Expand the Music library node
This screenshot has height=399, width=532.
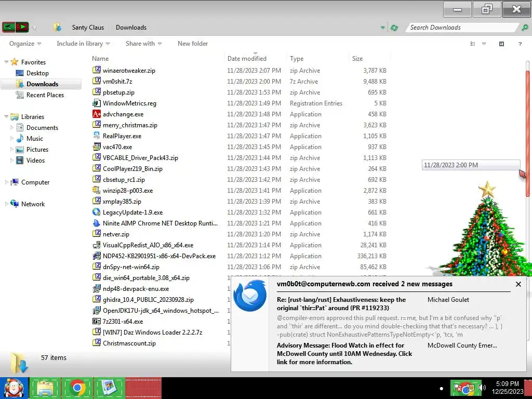pyautogui.click(x=12, y=138)
